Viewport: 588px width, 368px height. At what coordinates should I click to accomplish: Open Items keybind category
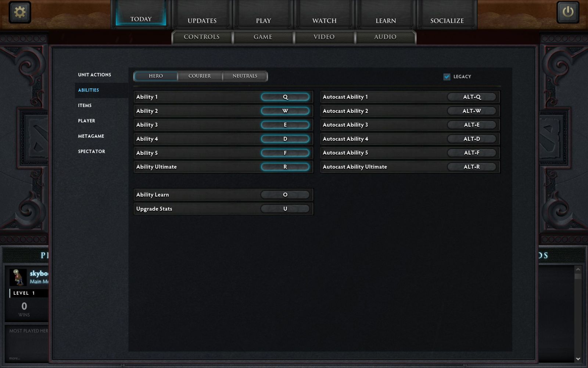tap(85, 106)
